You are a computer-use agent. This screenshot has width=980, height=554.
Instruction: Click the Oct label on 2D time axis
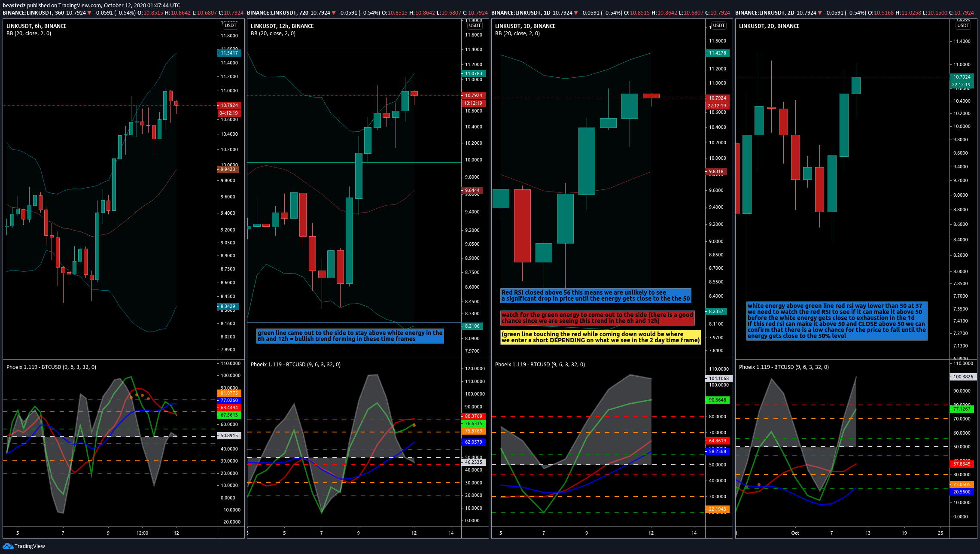click(795, 533)
